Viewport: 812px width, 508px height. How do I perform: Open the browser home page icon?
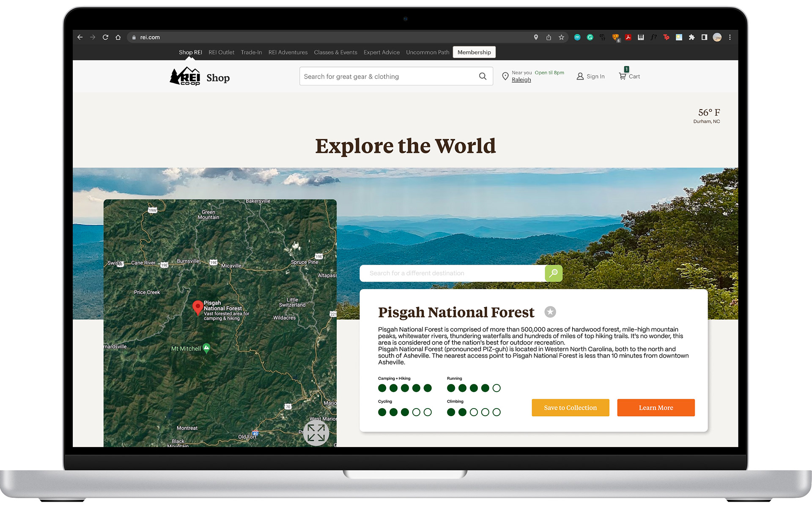pyautogui.click(x=118, y=37)
